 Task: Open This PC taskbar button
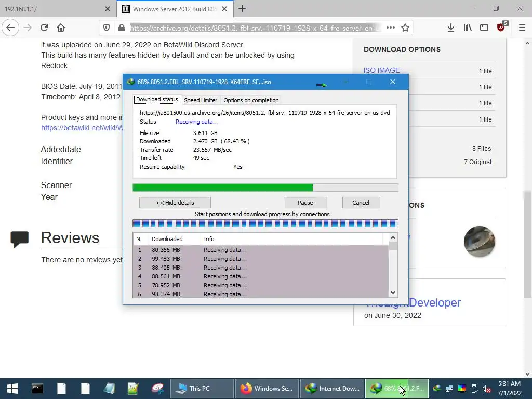(x=202, y=389)
